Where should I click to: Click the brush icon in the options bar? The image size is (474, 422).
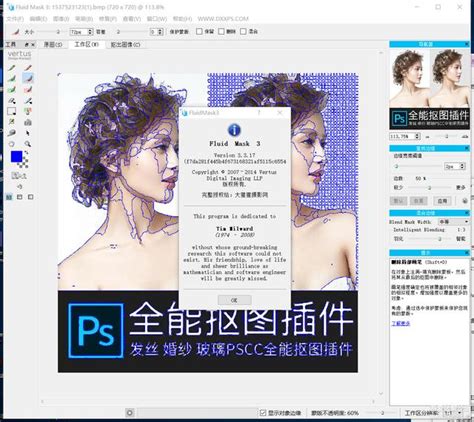pos(15,32)
